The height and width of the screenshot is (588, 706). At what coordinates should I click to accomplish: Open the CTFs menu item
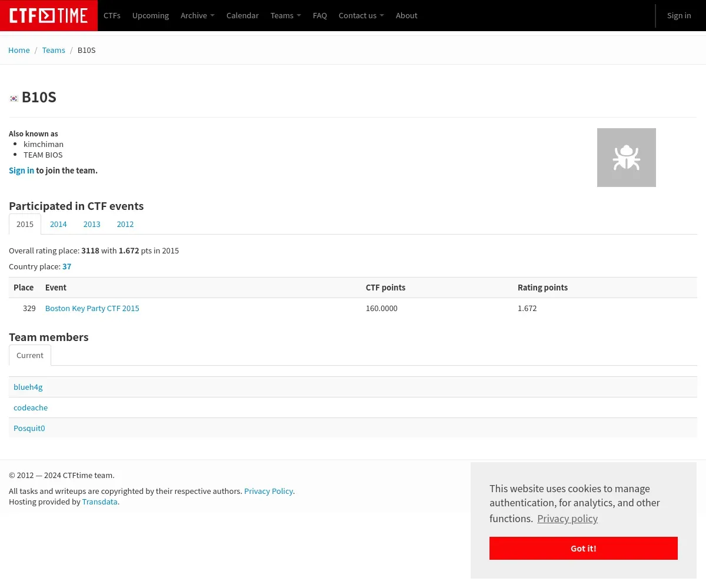tap(112, 15)
